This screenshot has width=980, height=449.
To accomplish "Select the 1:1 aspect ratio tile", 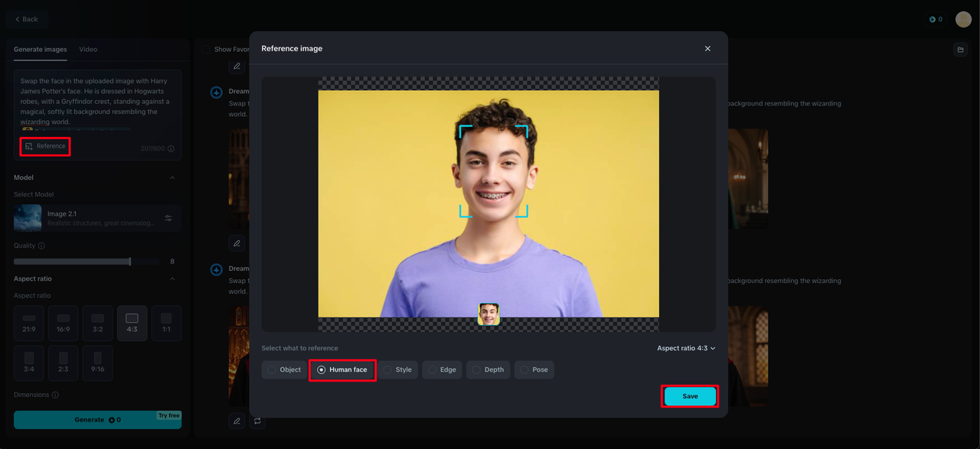I will (x=166, y=323).
